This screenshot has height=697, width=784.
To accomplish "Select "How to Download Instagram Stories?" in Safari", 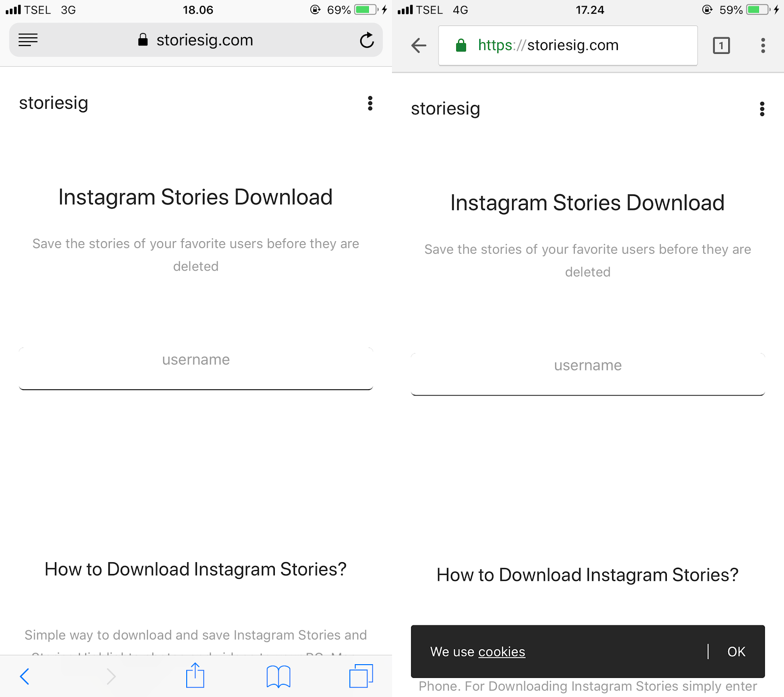I will pyautogui.click(x=196, y=570).
